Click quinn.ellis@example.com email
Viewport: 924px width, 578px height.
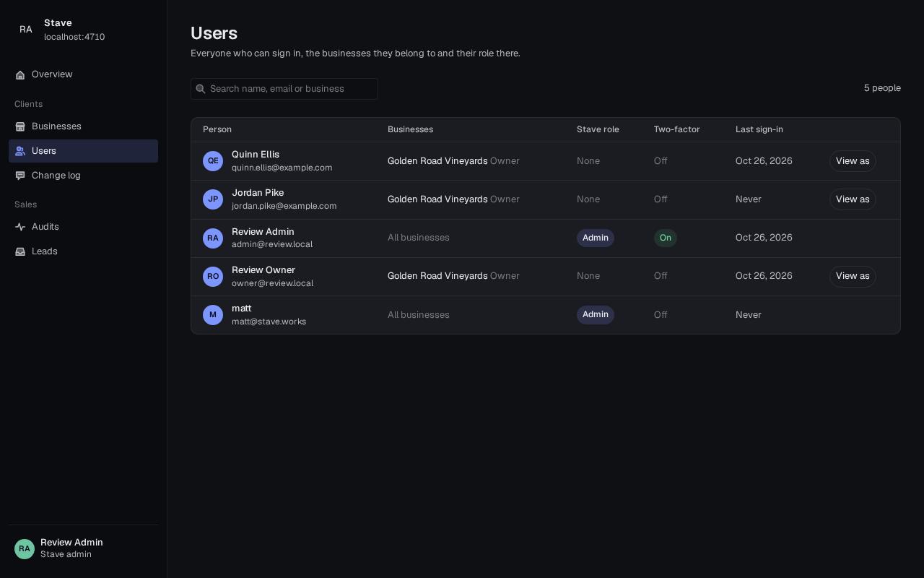point(282,168)
